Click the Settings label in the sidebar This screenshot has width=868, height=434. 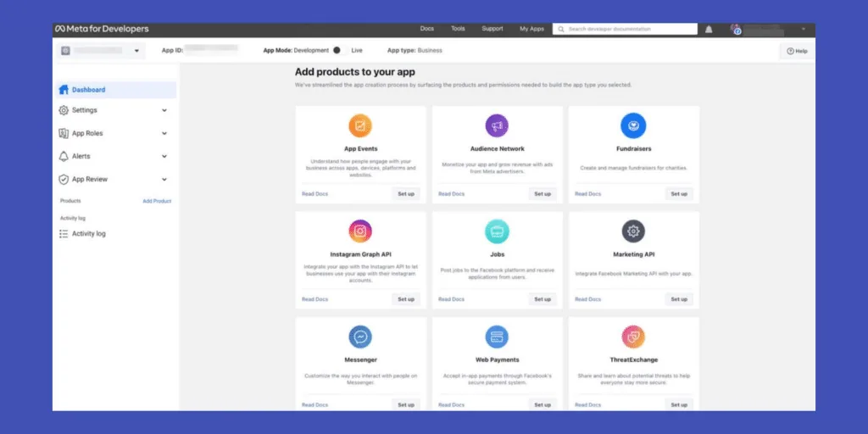84,110
